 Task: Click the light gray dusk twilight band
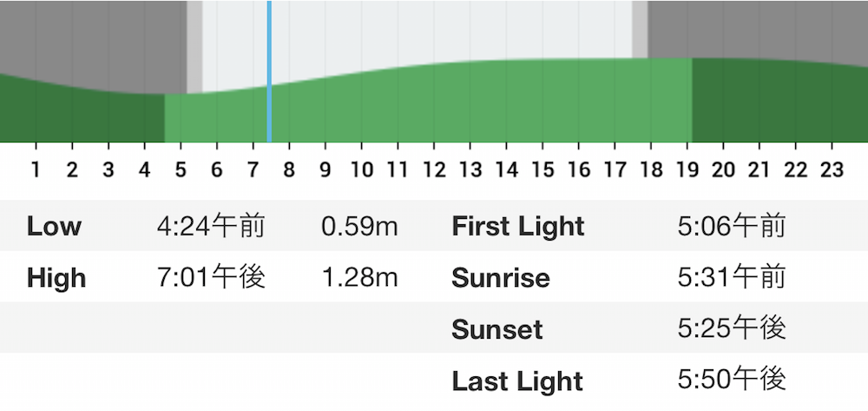(x=640, y=29)
